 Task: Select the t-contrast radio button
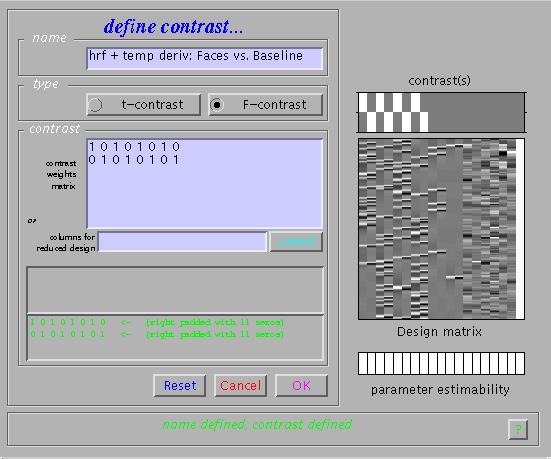click(x=143, y=105)
